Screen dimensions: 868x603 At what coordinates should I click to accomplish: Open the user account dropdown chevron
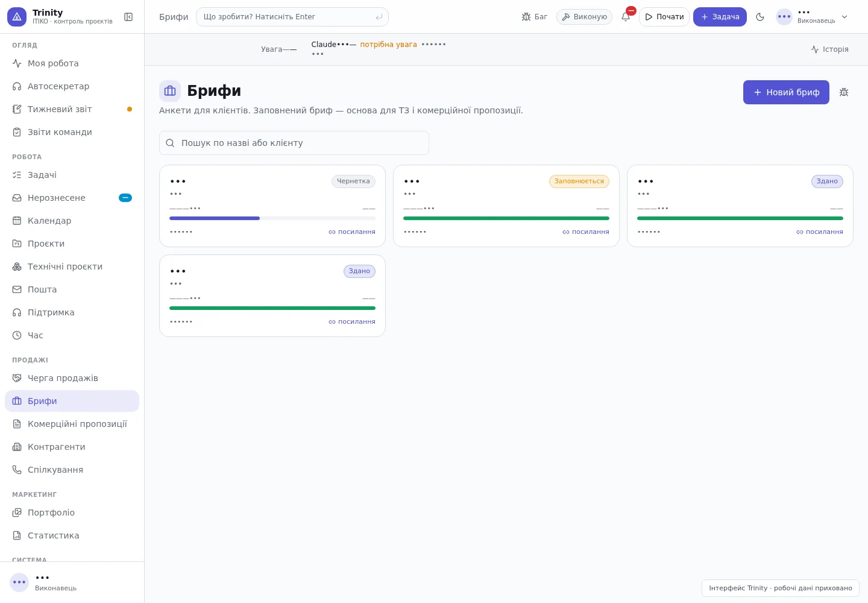[x=844, y=17]
